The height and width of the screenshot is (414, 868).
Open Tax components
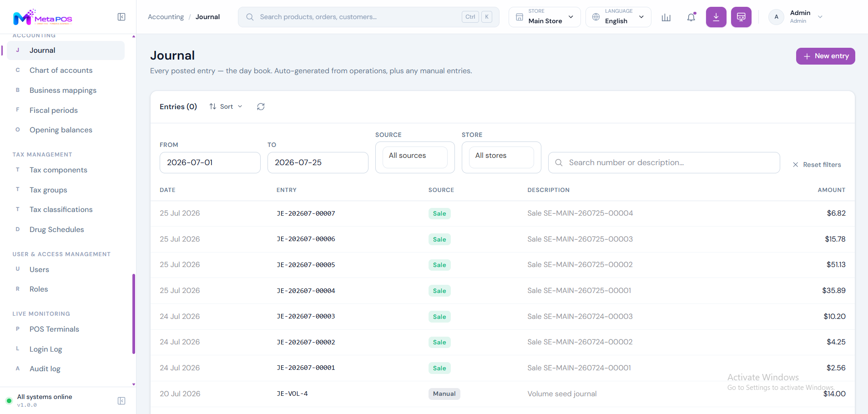(x=66, y=170)
